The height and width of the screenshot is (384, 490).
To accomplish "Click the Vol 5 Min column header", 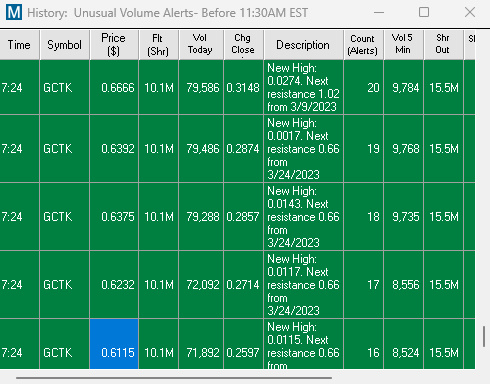I will pos(403,45).
